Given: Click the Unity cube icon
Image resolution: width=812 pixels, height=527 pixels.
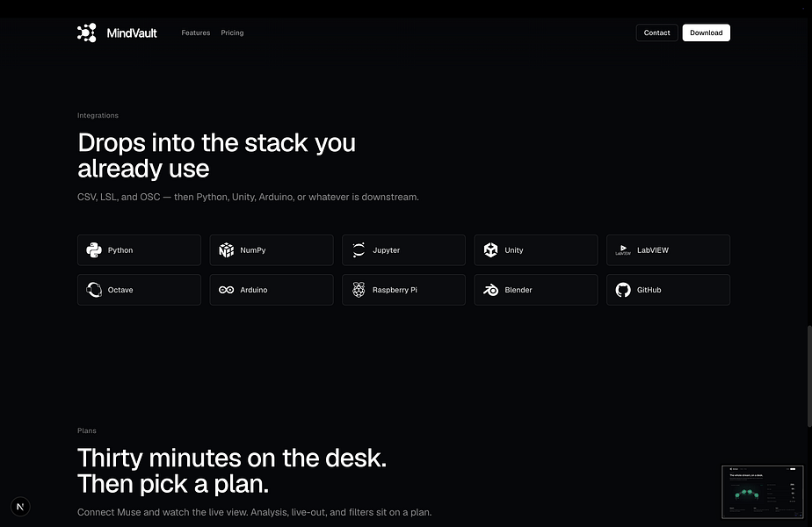Looking at the screenshot, I should tap(490, 250).
